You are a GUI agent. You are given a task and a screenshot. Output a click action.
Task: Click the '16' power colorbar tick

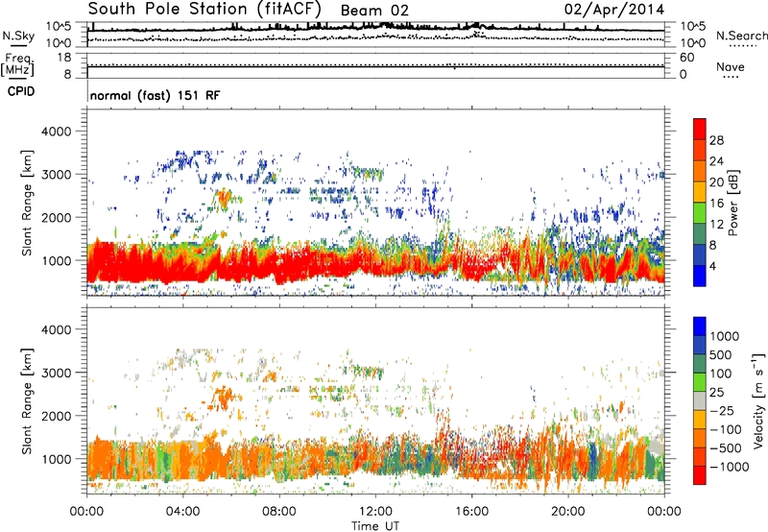click(716, 204)
